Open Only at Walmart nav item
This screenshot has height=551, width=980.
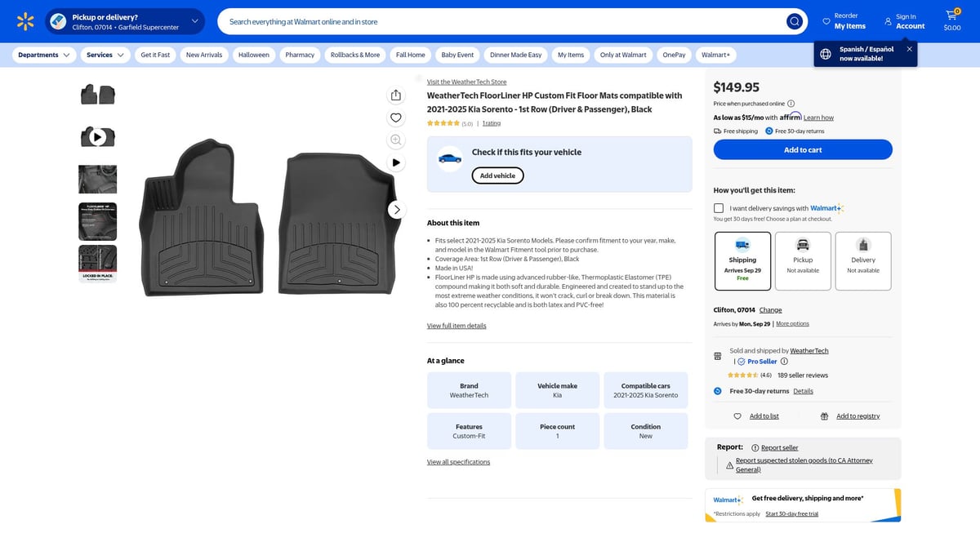[x=623, y=55]
